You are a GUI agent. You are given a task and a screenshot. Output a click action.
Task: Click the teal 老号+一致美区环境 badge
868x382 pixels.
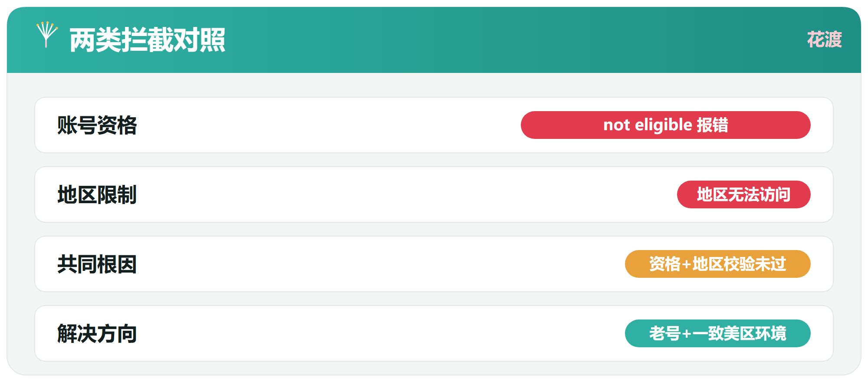[x=717, y=333]
